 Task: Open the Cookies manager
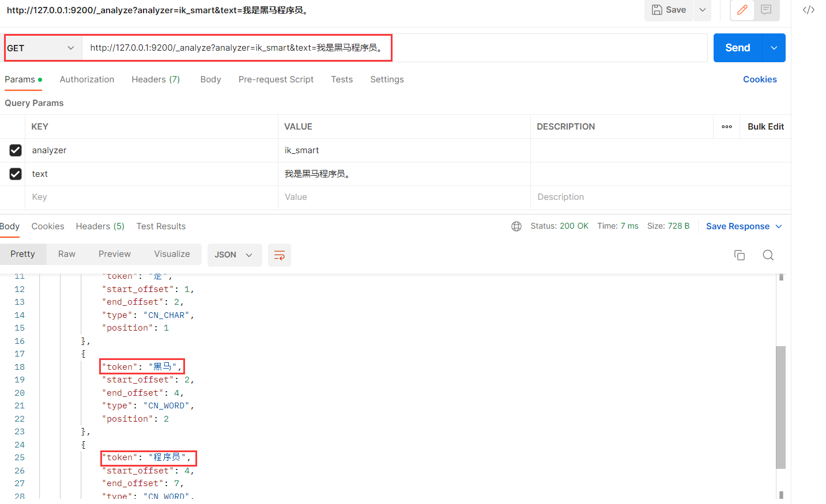pos(760,79)
